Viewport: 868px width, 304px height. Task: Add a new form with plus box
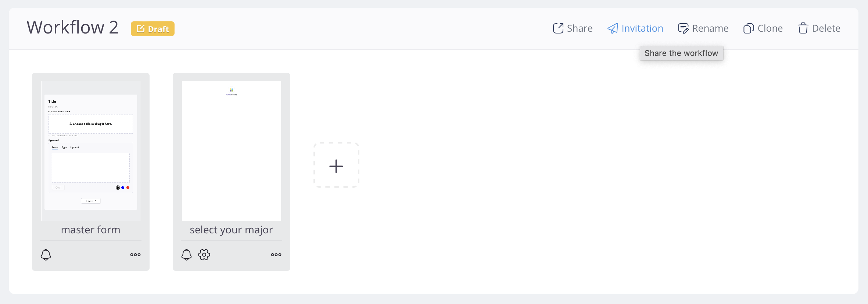click(x=336, y=166)
